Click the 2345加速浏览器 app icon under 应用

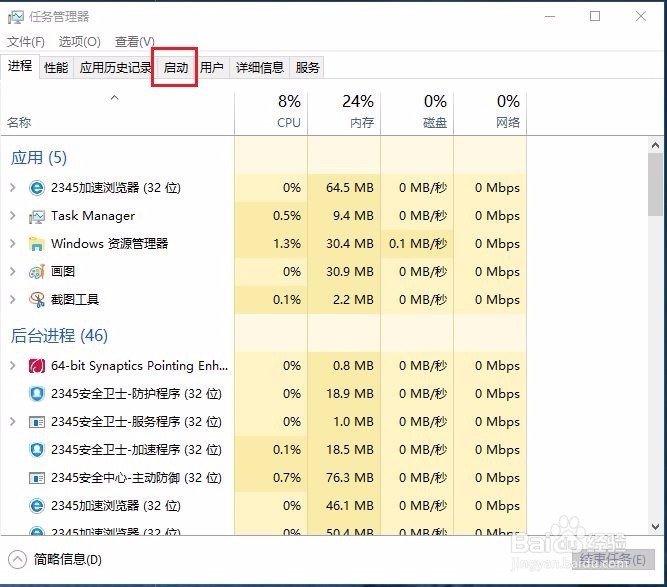pyautogui.click(x=37, y=188)
